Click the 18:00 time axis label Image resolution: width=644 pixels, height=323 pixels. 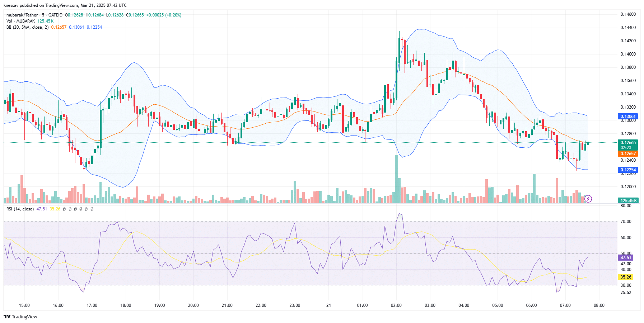pos(126,305)
